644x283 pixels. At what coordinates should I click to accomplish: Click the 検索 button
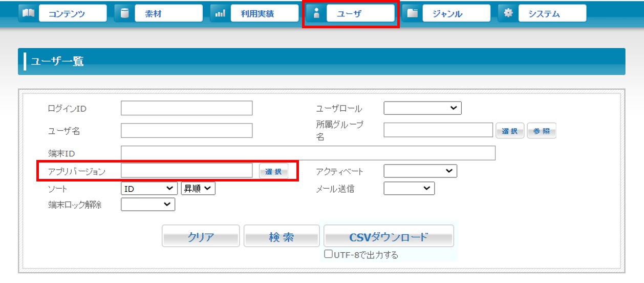(282, 236)
